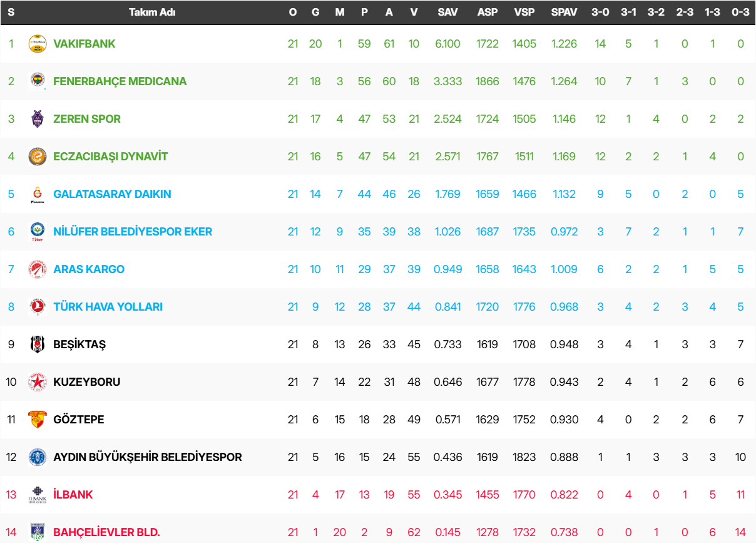
Task: Click the Galatasaray Daikin team logo
Action: 38,194
